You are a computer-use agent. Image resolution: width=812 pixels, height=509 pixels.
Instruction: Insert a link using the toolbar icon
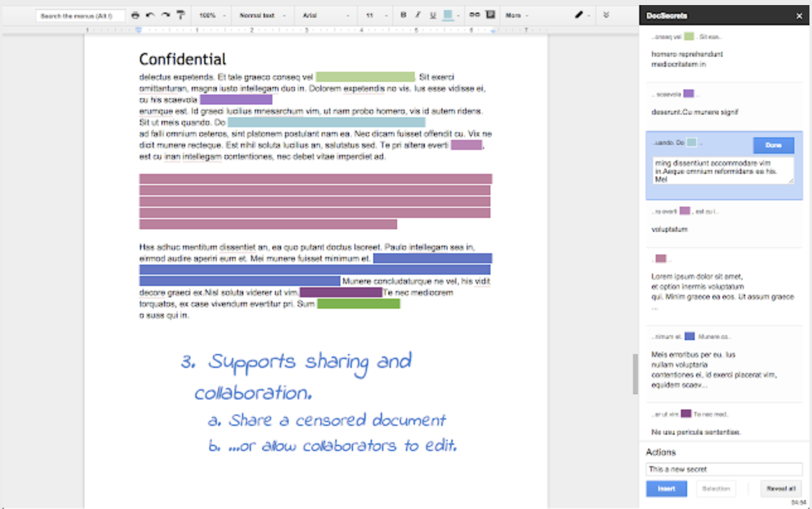click(x=474, y=15)
